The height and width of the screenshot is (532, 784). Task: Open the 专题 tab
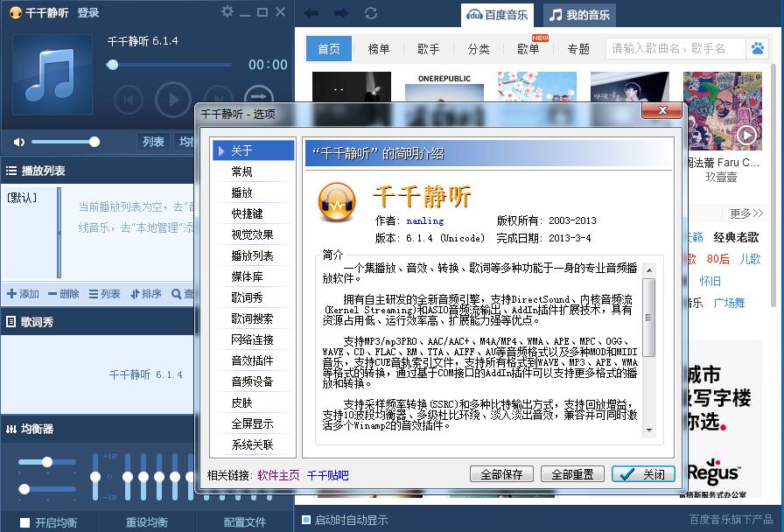(x=578, y=48)
